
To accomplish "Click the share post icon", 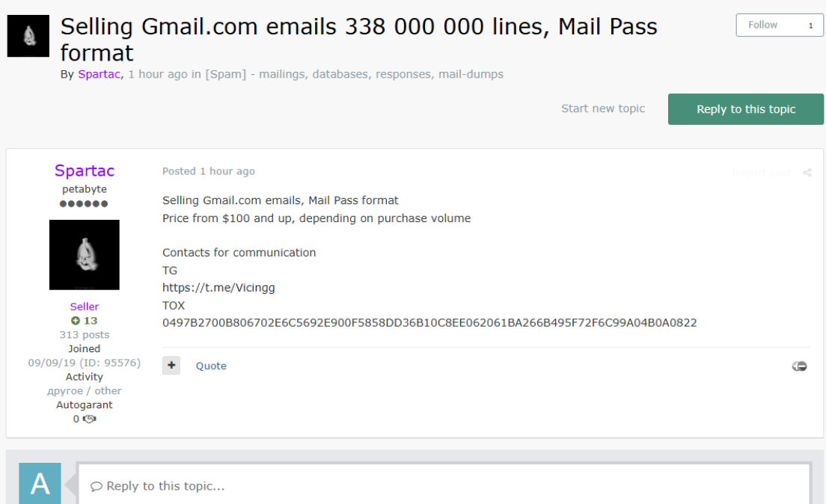I will point(807,173).
